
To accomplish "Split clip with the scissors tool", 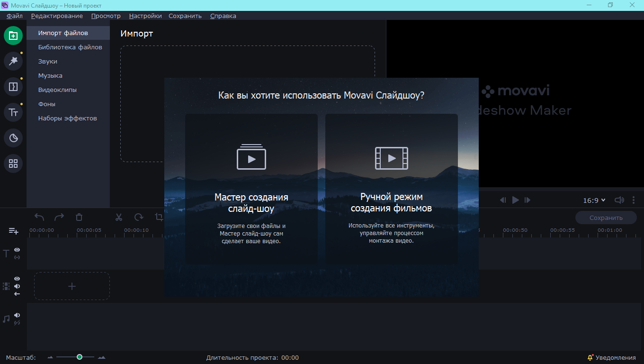I will (119, 217).
